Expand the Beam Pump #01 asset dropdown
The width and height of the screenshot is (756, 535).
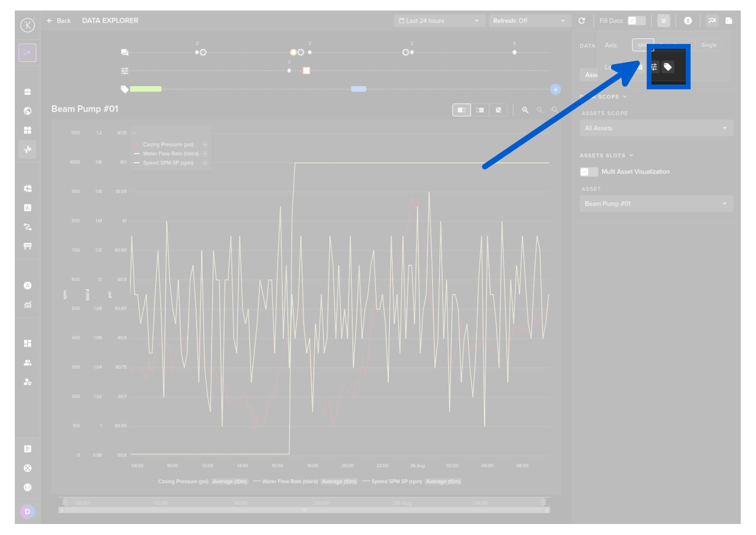tap(656, 204)
